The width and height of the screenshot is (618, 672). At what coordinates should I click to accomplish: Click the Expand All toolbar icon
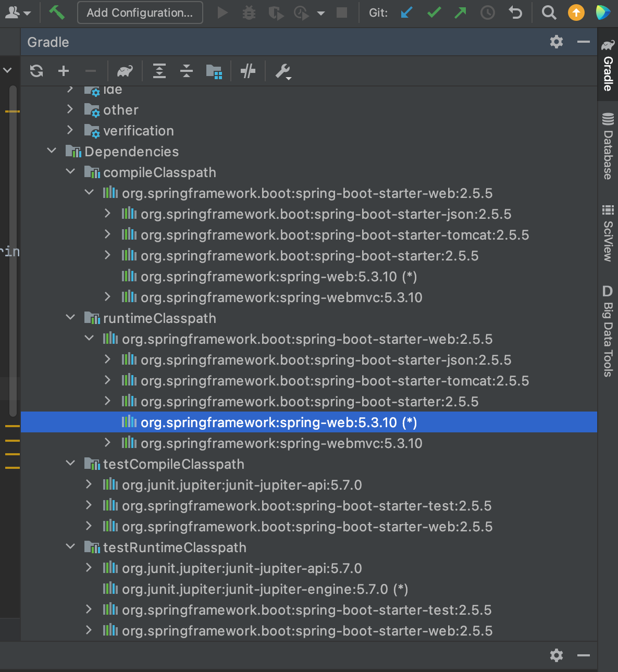[x=159, y=71]
